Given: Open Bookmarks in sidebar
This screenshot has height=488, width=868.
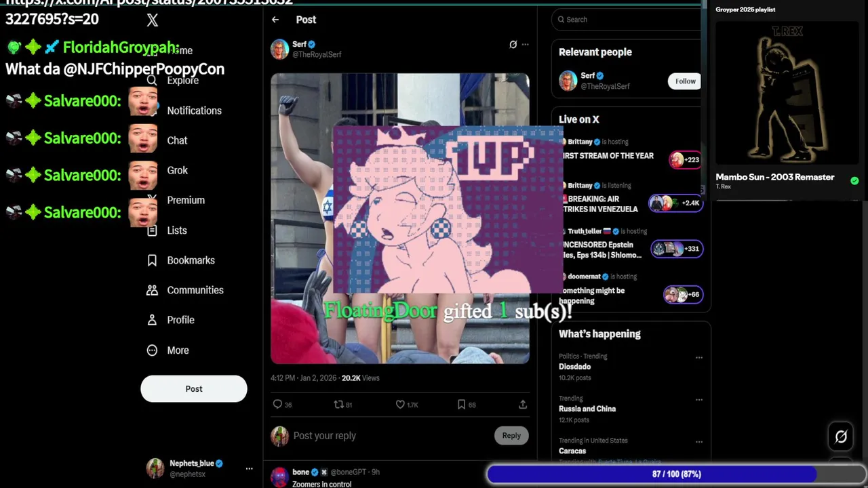Looking at the screenshot, I should pyautogui.click(x=191, y=260).
